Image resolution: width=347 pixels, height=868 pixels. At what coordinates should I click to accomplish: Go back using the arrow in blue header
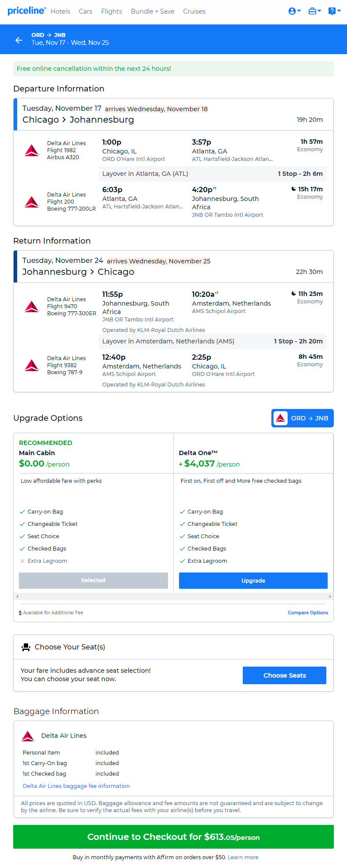tap(18, 40)
